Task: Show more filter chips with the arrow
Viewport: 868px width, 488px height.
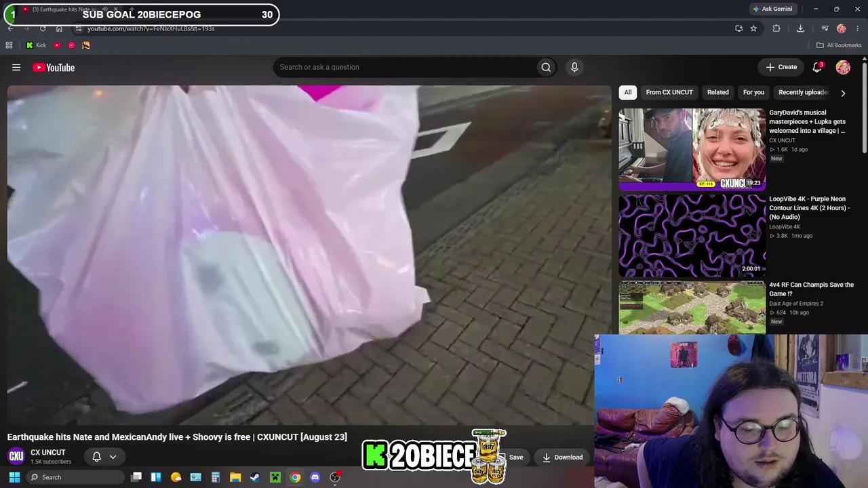Action: pos(843,93)
